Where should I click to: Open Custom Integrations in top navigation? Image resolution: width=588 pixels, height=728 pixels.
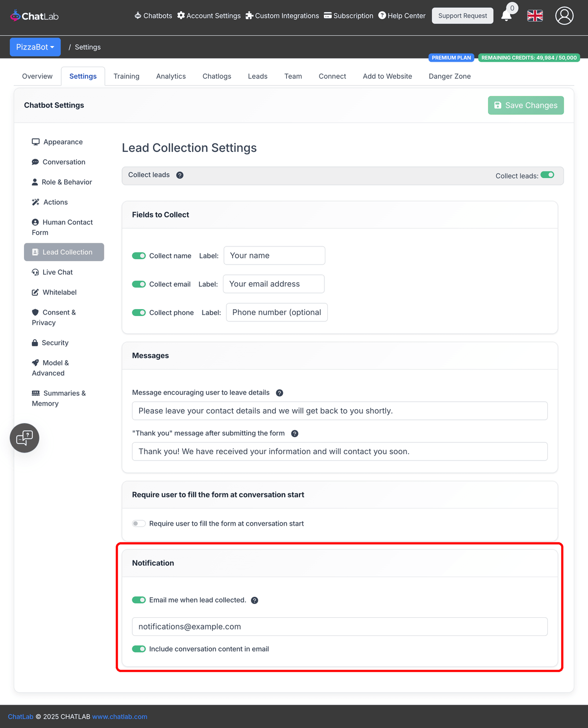pyautogui.click(x=282, y=16)
